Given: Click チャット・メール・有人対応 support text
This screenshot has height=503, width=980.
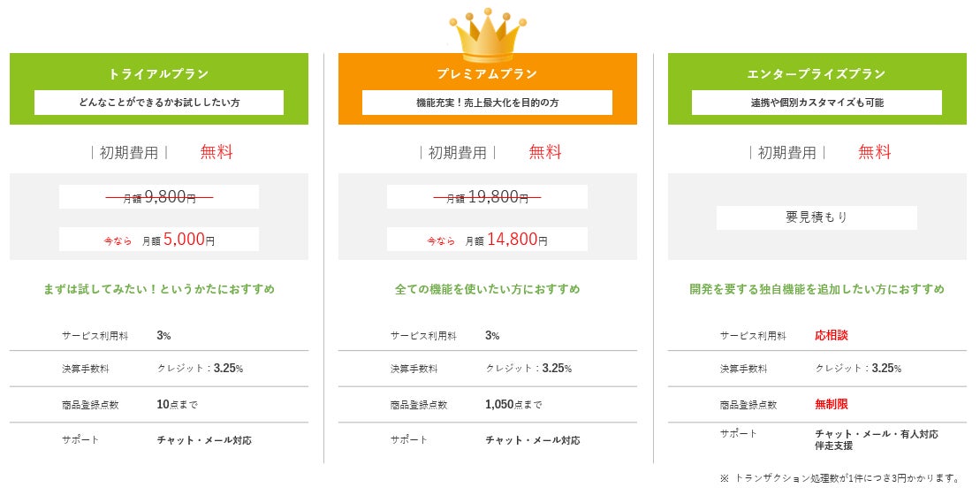Looking at the screenshot, I should click(876, 434).
